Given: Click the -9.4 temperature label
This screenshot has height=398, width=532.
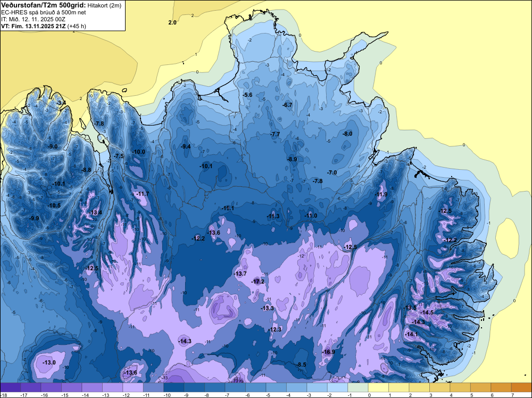Looking at the screenshot, I should [186, 146].
